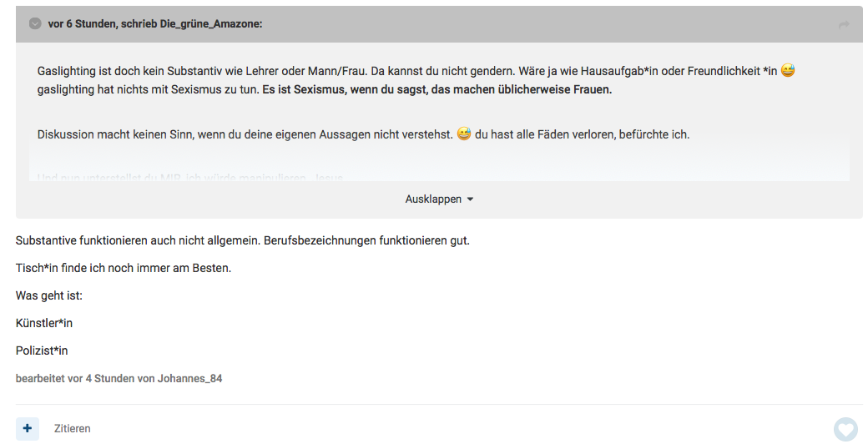868x444 pixels.
Task: Click quoted line "Diskussion macht keinen Sinn"
Action: point(245,134)
